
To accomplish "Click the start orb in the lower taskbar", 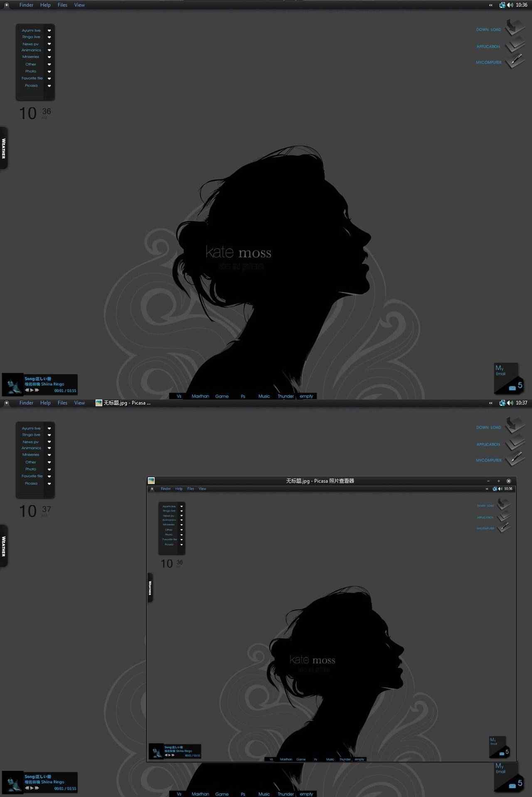I will pos(7,403).
